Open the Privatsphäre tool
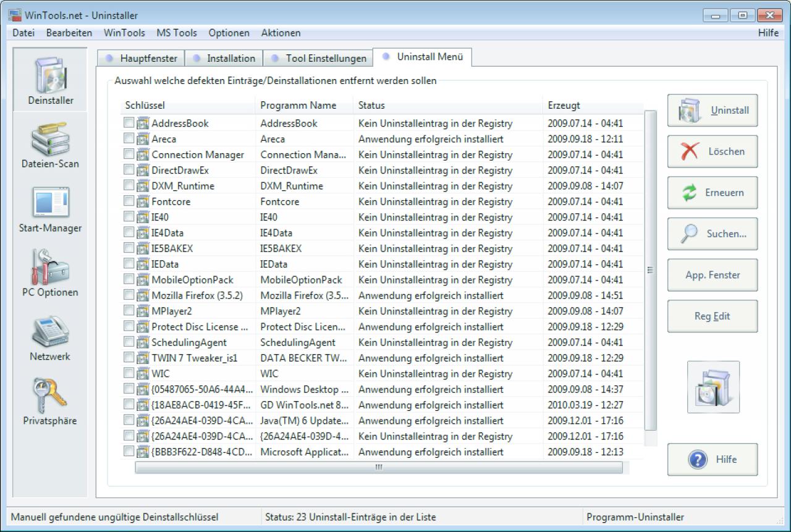Viewport: 791px width, 532px height. [51, 402]
